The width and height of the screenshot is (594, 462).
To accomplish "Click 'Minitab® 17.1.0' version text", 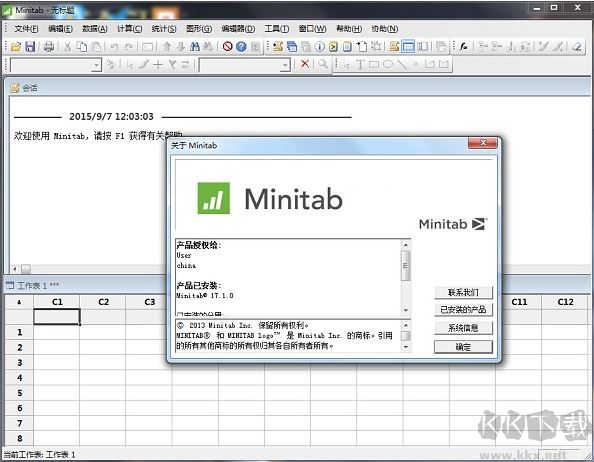I will [x=205, y=295].
